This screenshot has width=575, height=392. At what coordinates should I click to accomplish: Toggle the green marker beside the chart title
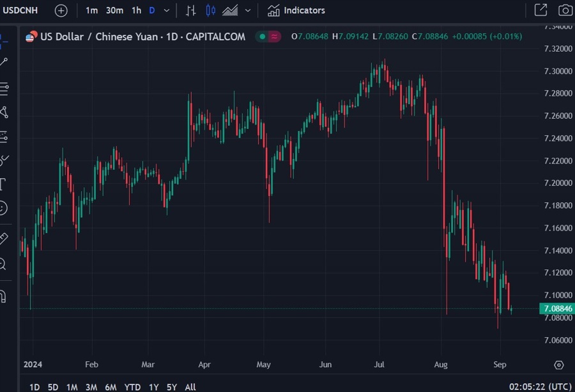[x=261, y=37]
